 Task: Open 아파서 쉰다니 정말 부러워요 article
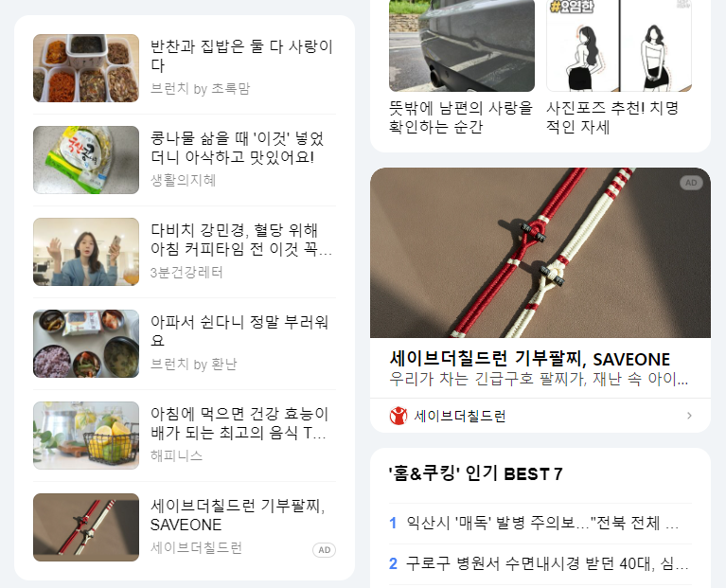click(x=239, y=331)
